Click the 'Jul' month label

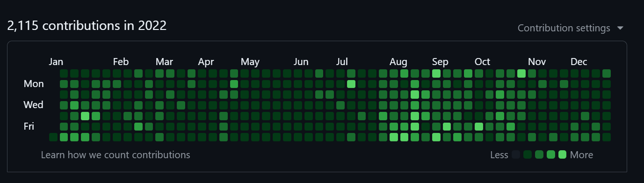(342, 62)
